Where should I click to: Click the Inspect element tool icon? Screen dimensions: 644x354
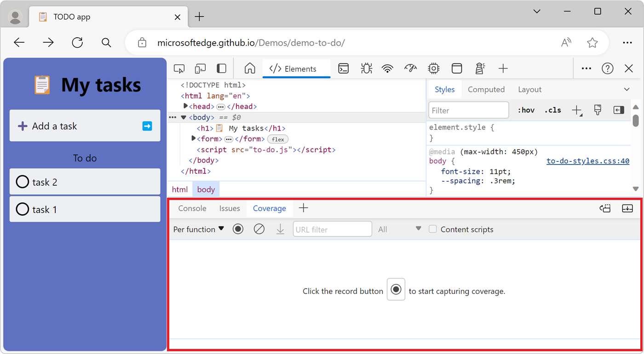tap(179, 69)
